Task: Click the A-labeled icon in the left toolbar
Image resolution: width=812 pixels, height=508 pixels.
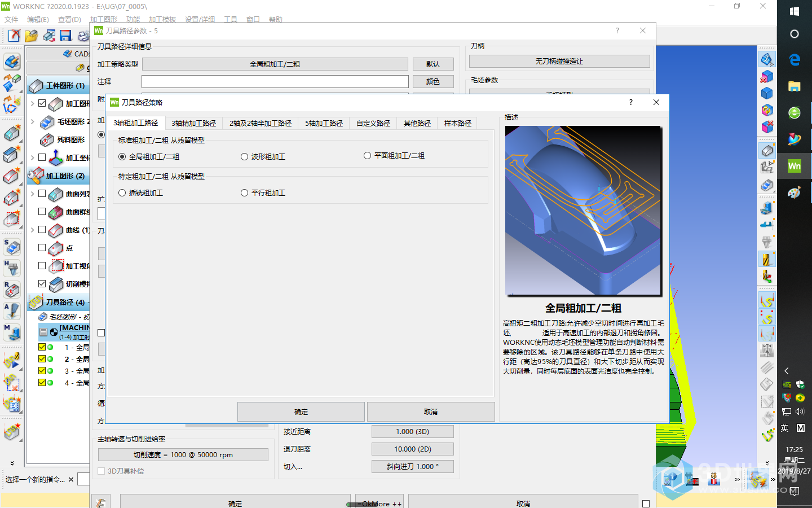Action: [x=12, y=310]
